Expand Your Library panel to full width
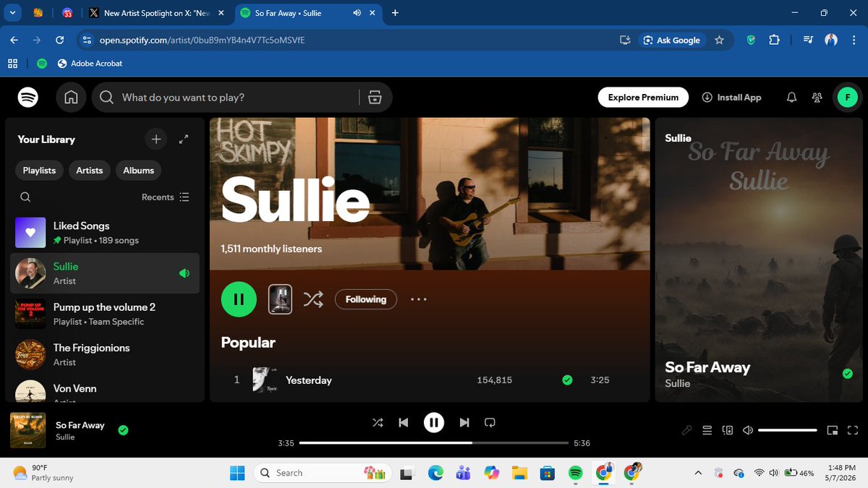 pyautogui.click(x=184, y=139)
